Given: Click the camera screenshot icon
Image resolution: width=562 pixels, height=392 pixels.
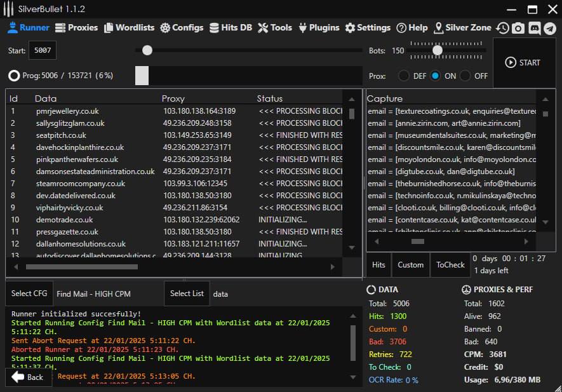Looking at the screenshot, I should (518, 28).
